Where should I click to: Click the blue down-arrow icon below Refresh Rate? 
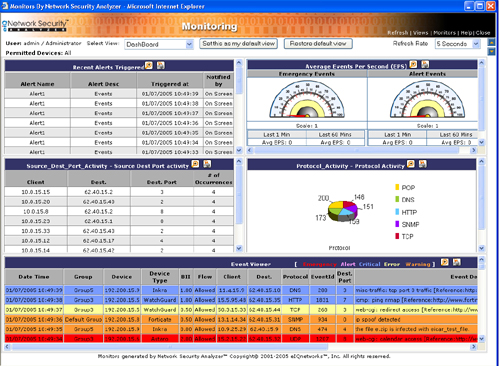[491, 52]
